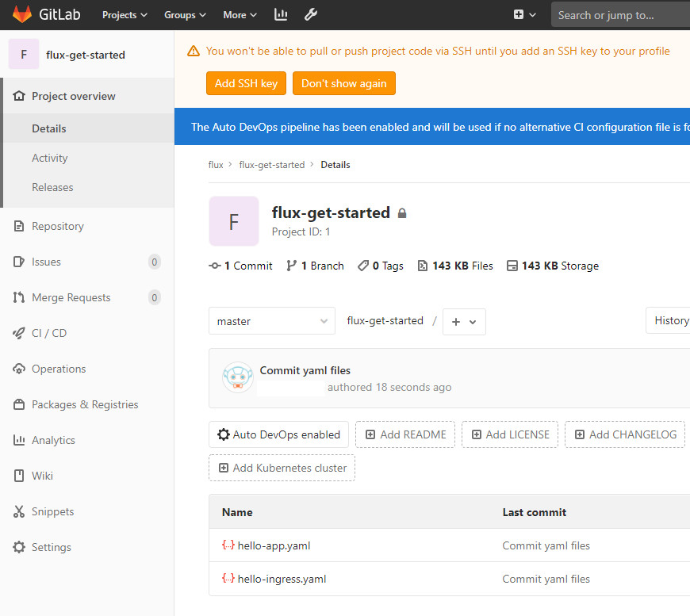Click last commit text in hello-ingress.yaml row
The width and height of the screenshot is (690, 616).
click(x=546, y=579)
